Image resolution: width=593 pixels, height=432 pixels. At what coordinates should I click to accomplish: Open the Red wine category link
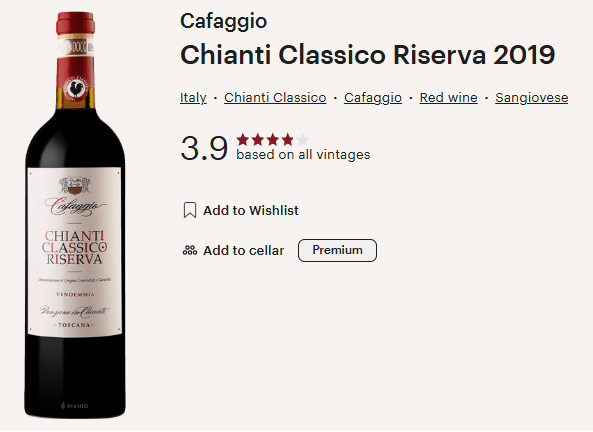(449, 98)
